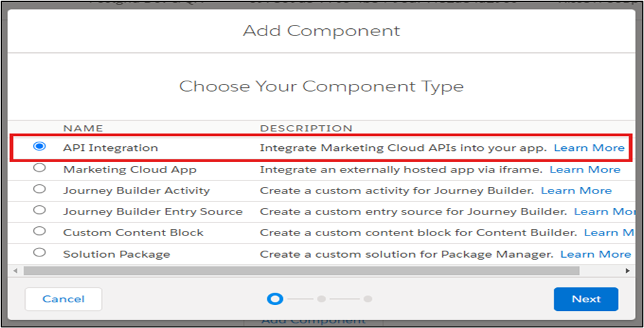Screen dimensions: 644x328
Task: Click the Cancel button
Action: click(63, 299)
